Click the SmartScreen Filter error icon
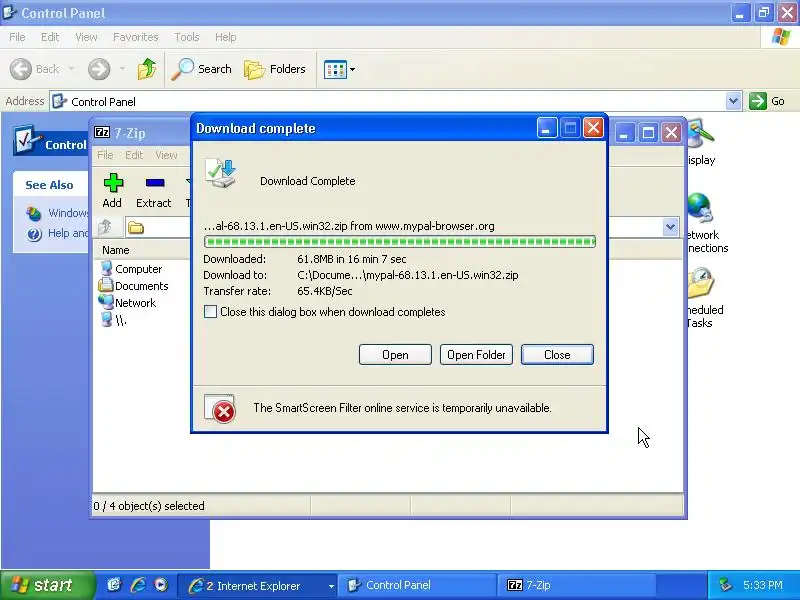This screenshot has height=600, width=800. (x=220, y=409)
